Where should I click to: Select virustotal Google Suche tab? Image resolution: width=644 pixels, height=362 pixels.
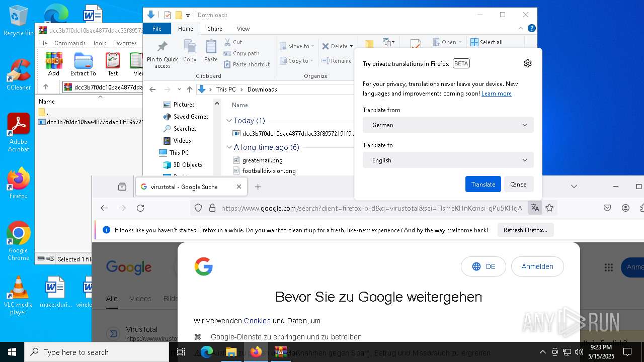191,187
